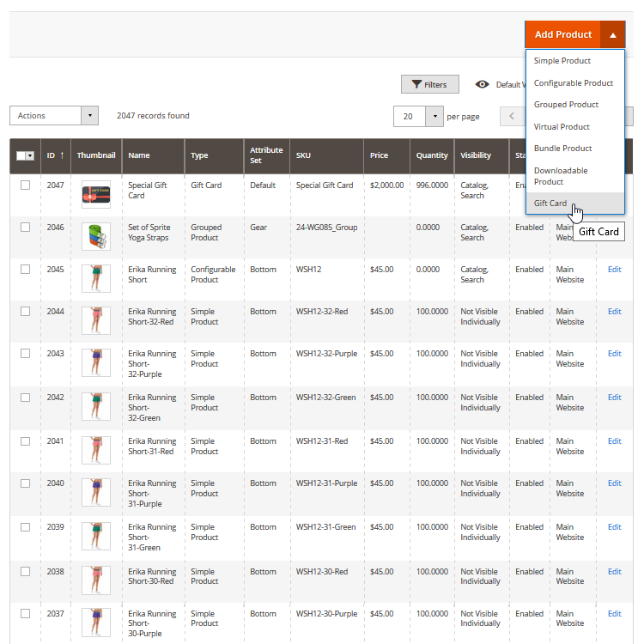The width and height of the screenshot is (644, 644).
Task: Click the funnel Filters button
Action: (429, 84)
